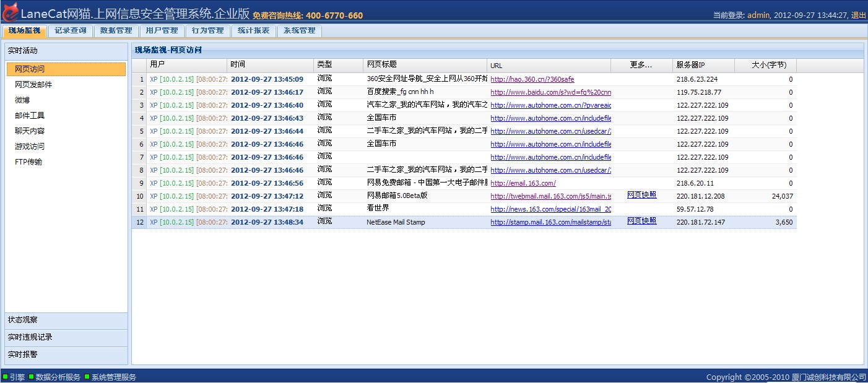
Task: Expand the 实时违规记录 panel
Action: (x=66, y=337)
